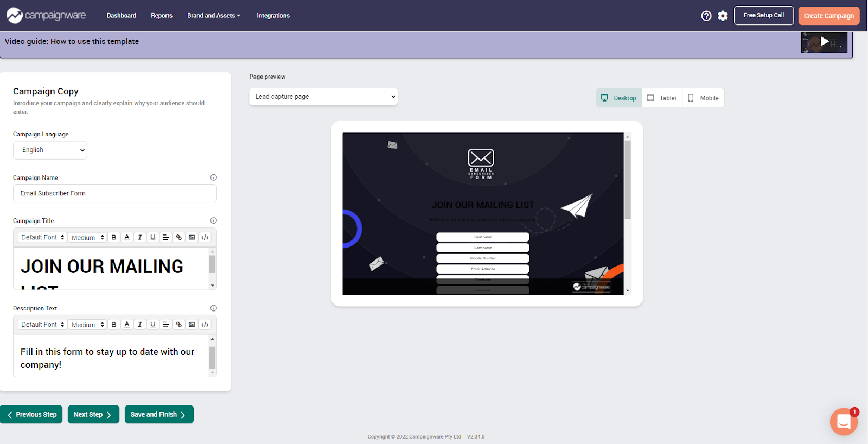Go to Previous Step
This screenshot has width=868, height=444.
(x=31, y=414)
